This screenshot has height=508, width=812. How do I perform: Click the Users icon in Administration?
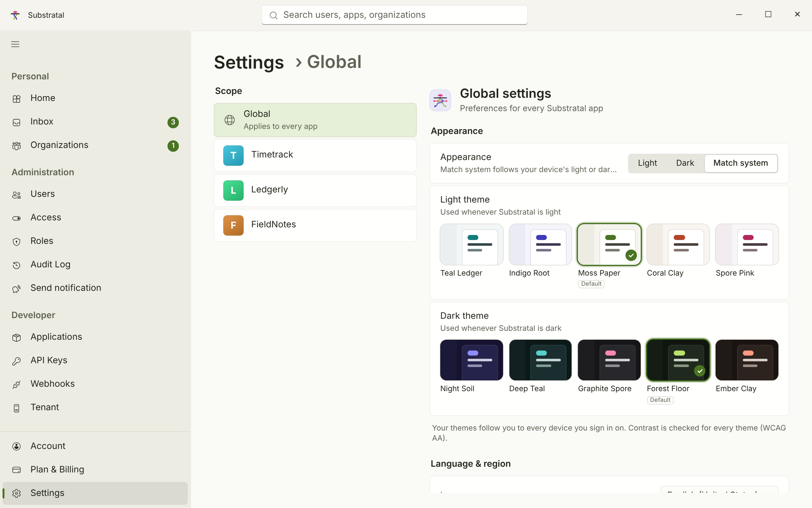tap(16, 195)
